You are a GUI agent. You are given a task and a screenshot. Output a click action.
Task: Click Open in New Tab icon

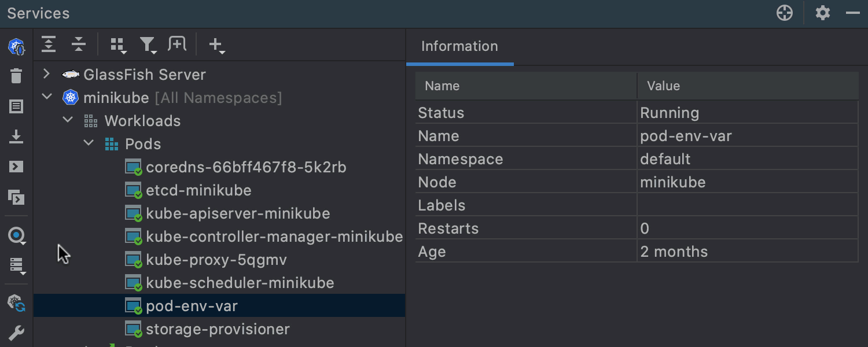177,44
